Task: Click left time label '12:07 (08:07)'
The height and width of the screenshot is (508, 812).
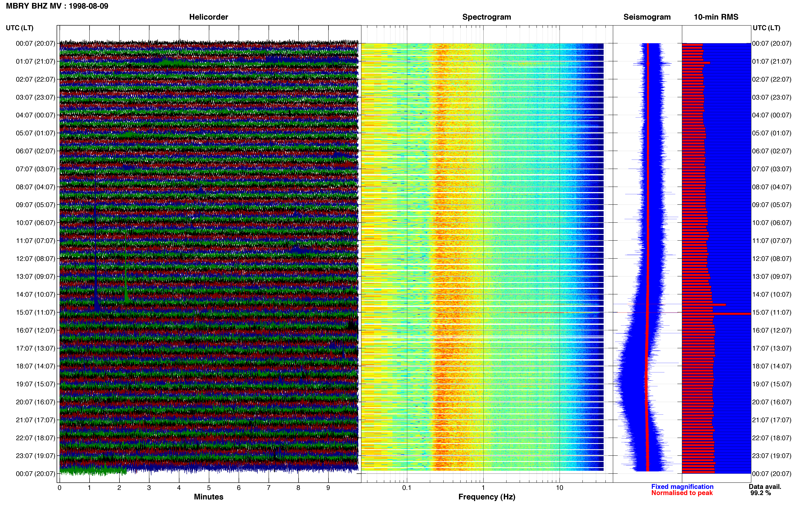Action: coord(35,259)
